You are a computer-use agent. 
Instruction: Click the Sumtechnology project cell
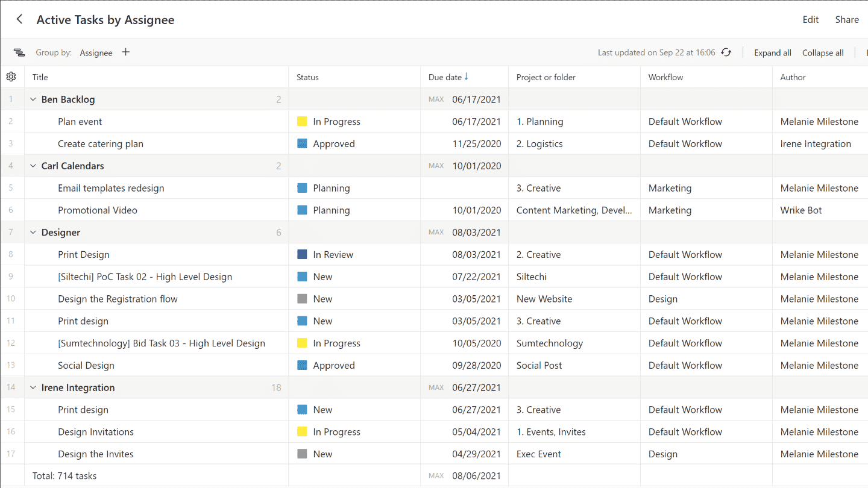tap(574, 343)
